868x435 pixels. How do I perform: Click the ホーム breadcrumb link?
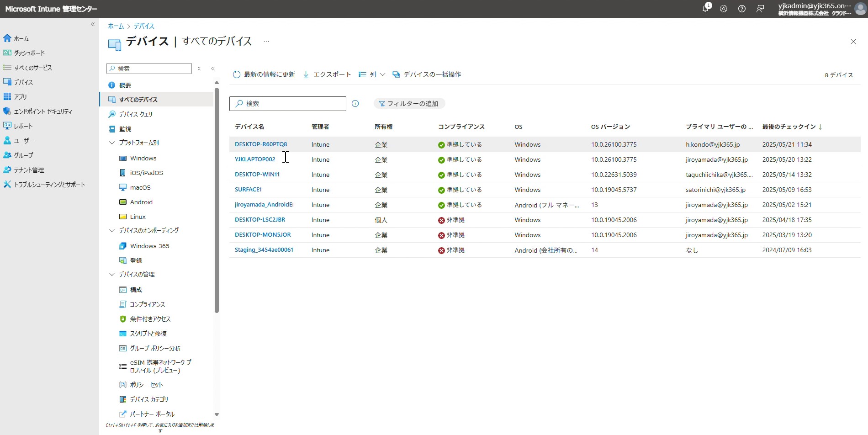(x=116, y=26)
